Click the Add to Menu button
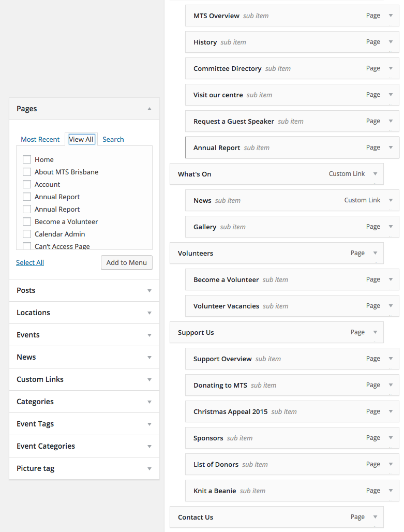Viewport: 404px width, 532px height. coord(127,262)
